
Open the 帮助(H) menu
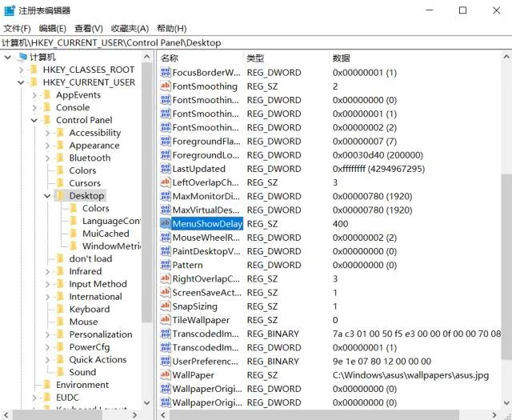pyautogui.click(x=171, y=29)
